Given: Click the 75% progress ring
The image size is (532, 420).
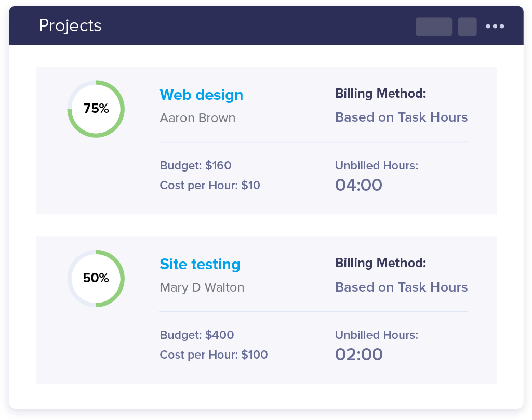Looking at the screenshot, I should point(96,109).
